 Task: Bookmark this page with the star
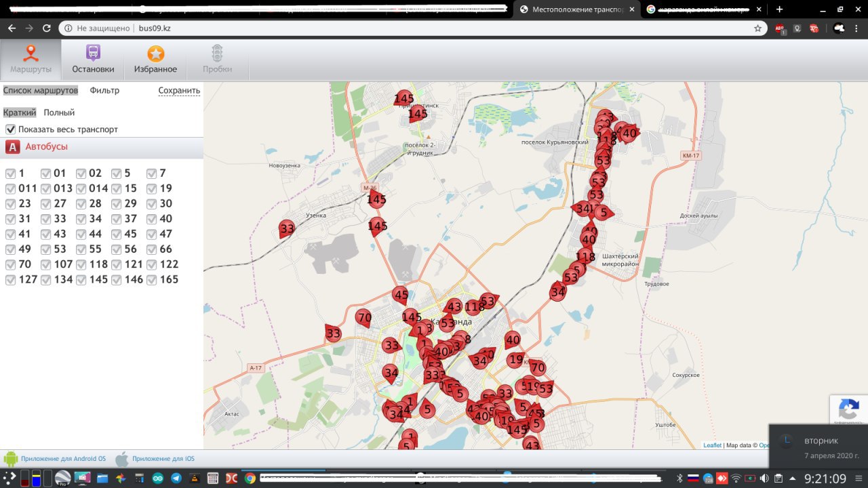click(757, 28)
